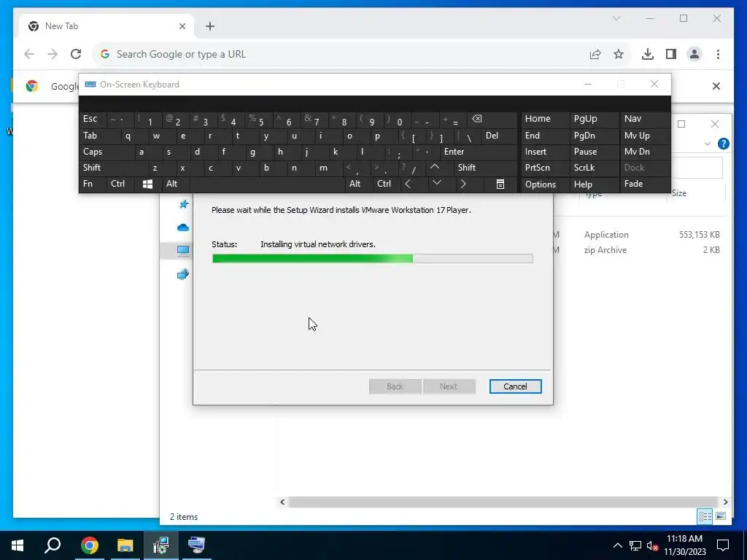Click share icon in Chrome address bar
The width and height of the screenshot is (747, 560).
pyautogui.click(x=595, y=54)
